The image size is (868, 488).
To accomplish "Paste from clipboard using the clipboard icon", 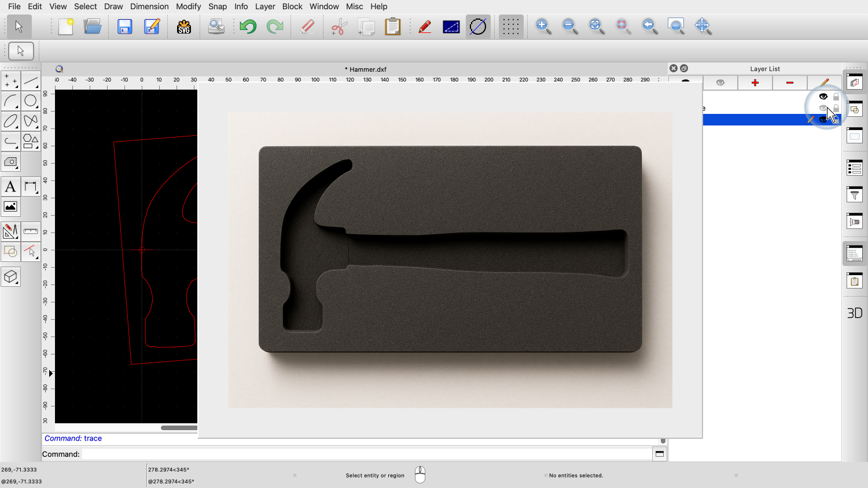I will click(x=393, y=27).
